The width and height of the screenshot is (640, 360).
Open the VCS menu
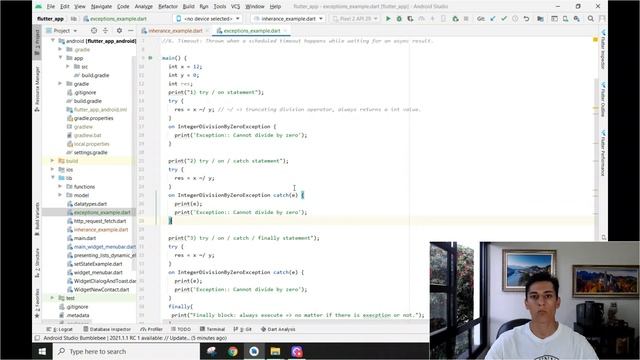tap(236, 7)
